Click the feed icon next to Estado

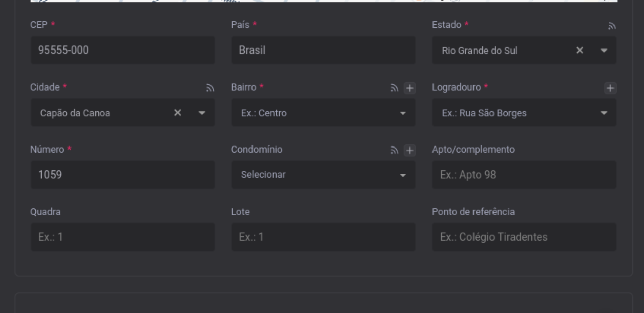[611, 26]
